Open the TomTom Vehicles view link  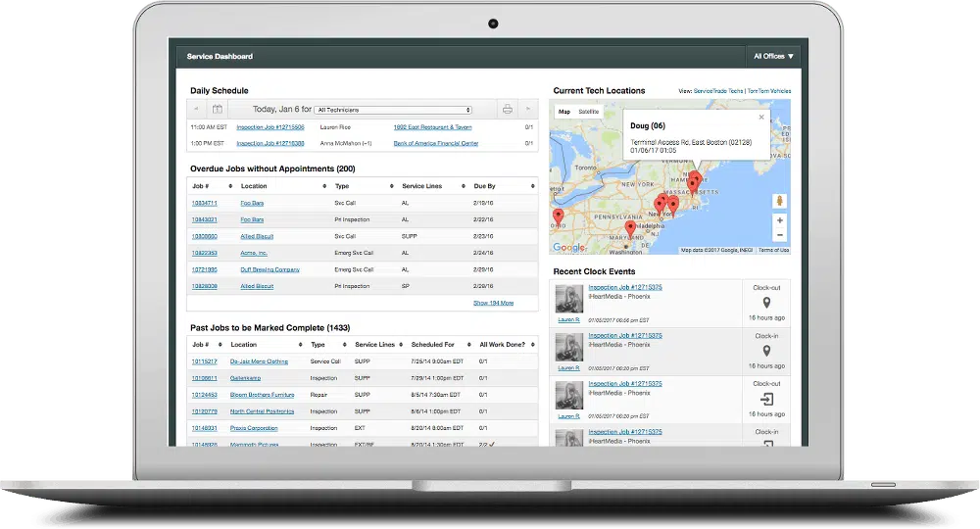point(769,91)
